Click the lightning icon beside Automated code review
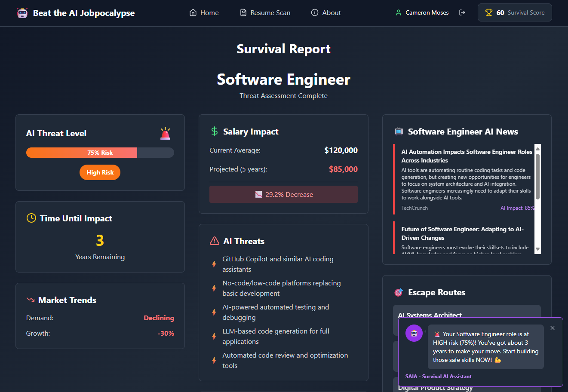 pos(214,360)
